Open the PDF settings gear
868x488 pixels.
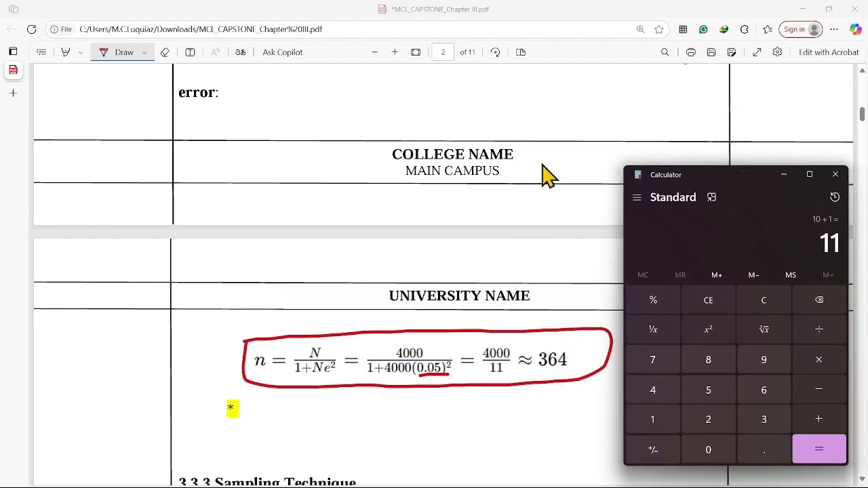tap(777, 52)
